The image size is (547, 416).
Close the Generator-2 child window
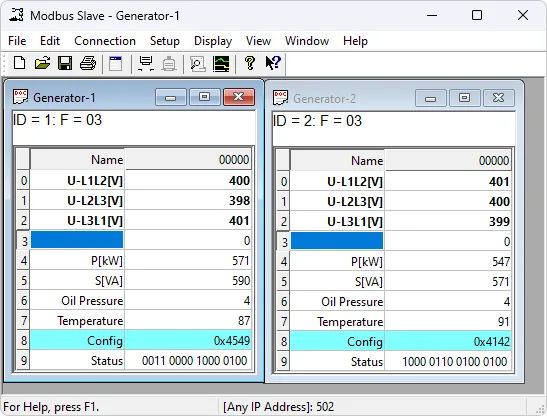[x=499, y=98]
